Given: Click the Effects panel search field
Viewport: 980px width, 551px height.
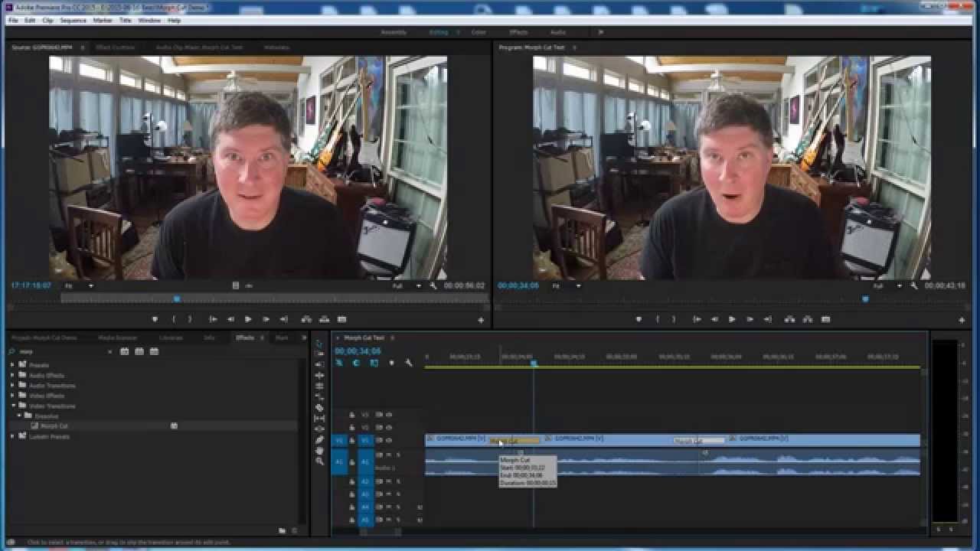Looking at the screenshot, I should tap(61, 351).
